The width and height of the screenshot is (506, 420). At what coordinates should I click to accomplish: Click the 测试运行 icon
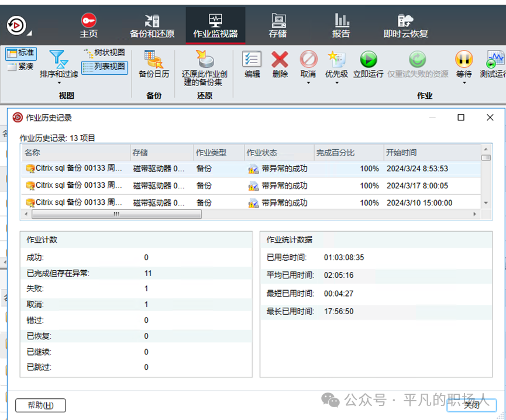point(494,60)
